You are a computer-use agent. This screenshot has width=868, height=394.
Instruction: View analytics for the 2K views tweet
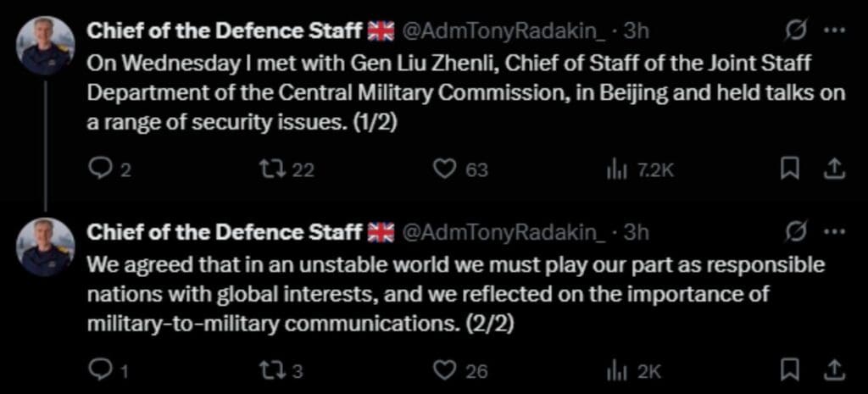coord(615,370)
